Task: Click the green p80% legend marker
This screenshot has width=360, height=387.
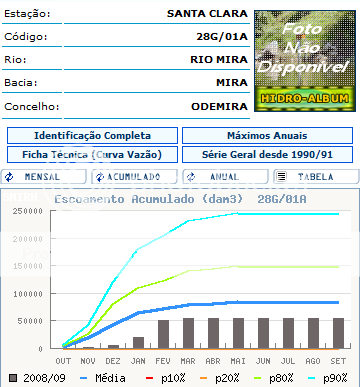Action: pyautogui.click(x=257, y=378)
